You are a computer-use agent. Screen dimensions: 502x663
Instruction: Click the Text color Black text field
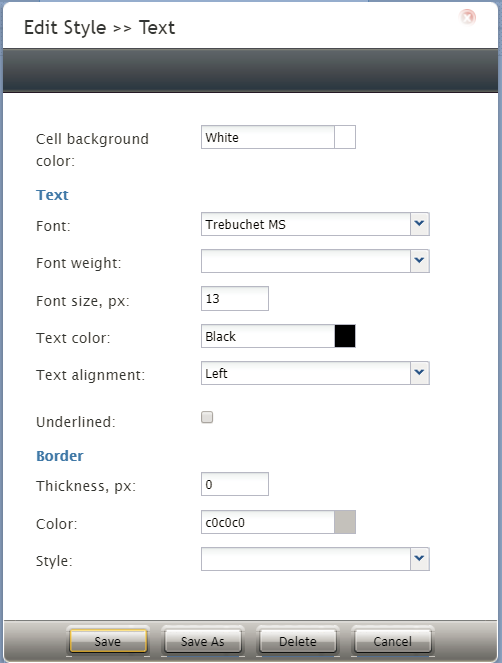[x=268, y=336]
